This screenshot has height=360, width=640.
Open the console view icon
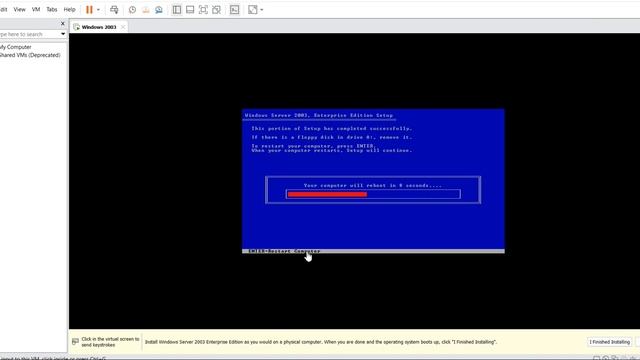coord(234,10)
